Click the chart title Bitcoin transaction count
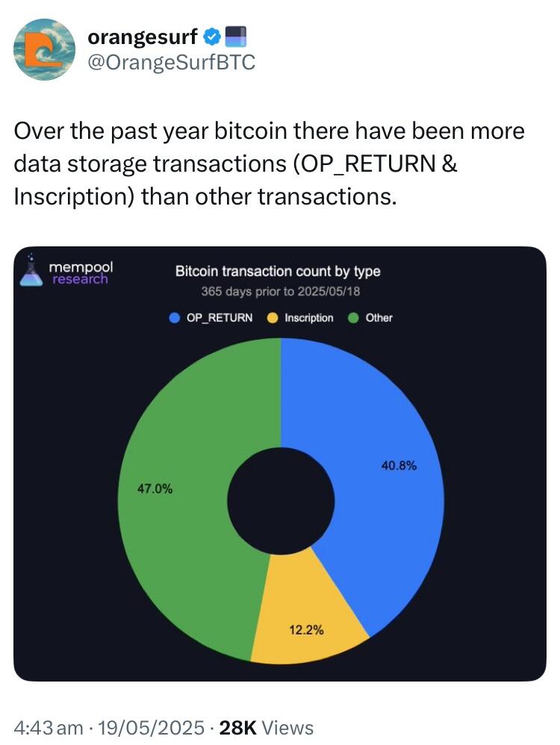This screenshot has height=745, width=560. [x=278, y=271]
